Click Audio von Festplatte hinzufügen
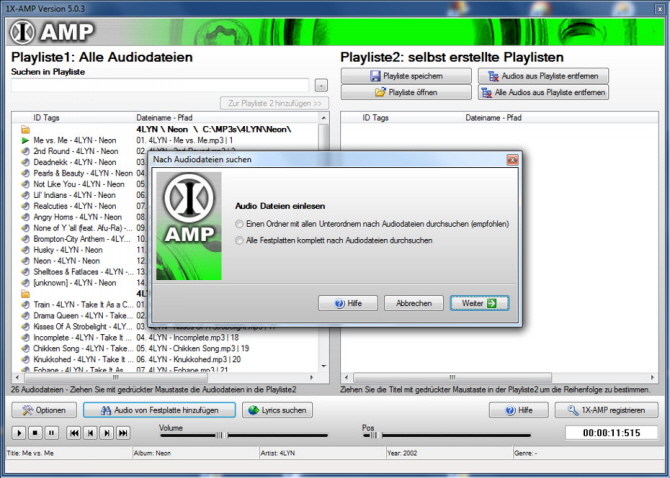 tap(159, 410)
